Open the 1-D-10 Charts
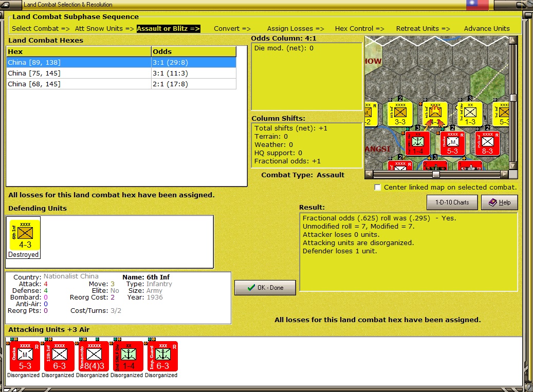Viewport: 533px width, 392px height. coord(452,202)
